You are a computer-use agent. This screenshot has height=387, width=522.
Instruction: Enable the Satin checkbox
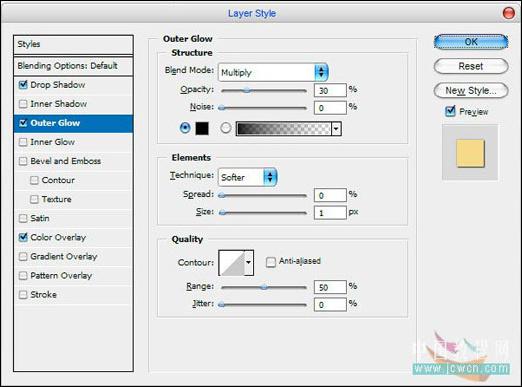[x=23, y=219]
